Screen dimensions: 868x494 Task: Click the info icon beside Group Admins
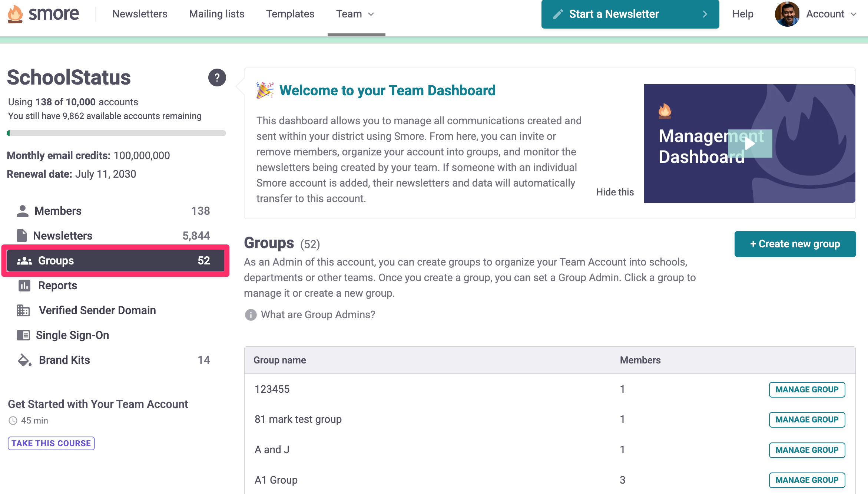[251, 315]
